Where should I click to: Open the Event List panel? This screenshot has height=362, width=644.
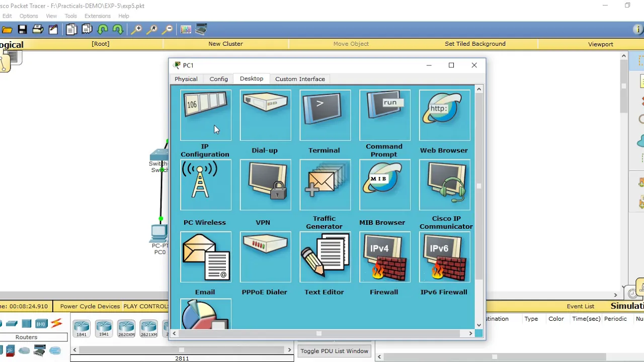pos(581,306)
